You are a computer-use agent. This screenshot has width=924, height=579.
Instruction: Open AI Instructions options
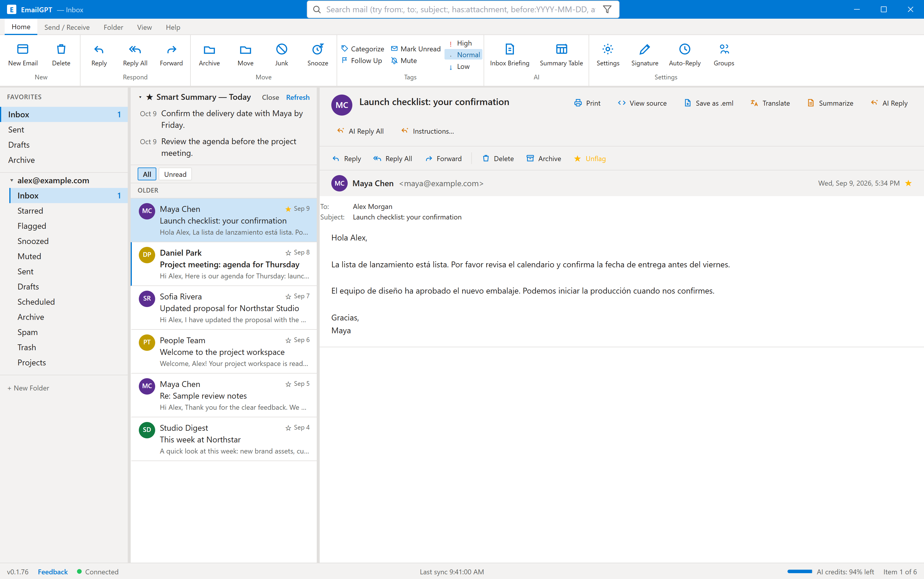(427, 131)
